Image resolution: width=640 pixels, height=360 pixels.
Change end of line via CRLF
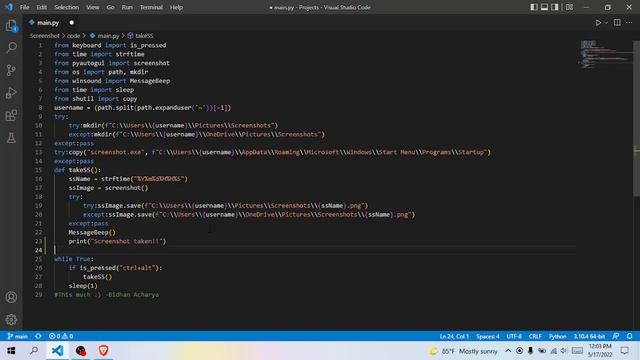(x=535, y=336)
